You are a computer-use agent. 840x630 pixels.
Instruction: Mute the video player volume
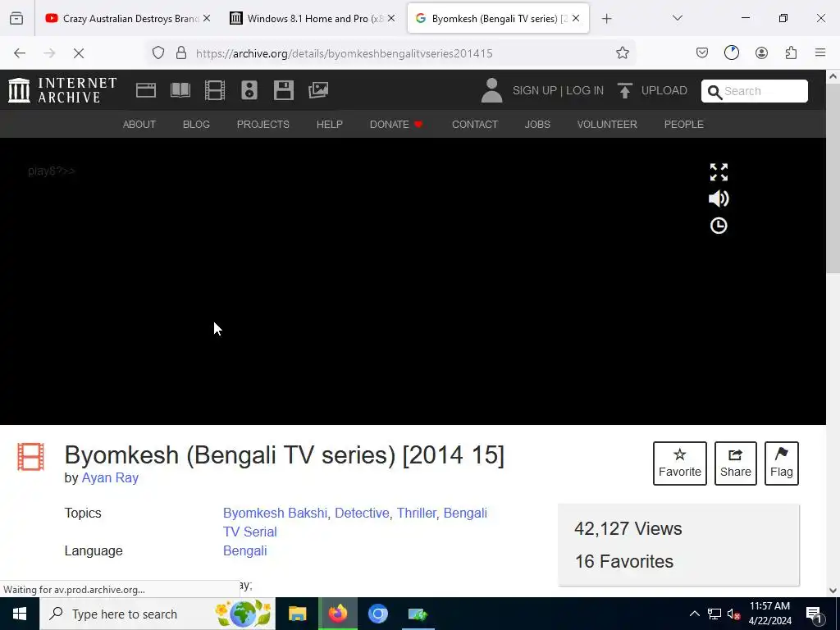[x=719, y=199]
